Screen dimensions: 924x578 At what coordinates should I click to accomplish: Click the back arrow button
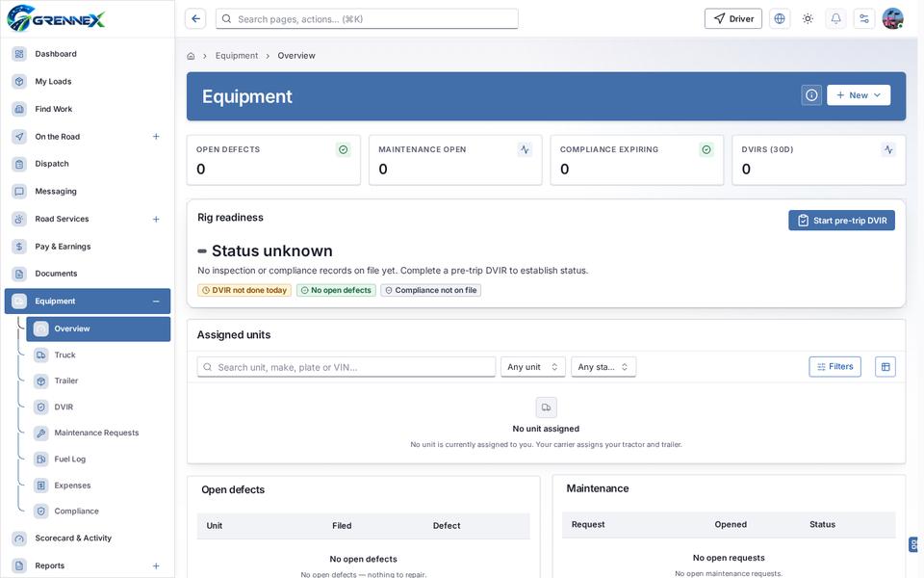click(x=195, y=19)
